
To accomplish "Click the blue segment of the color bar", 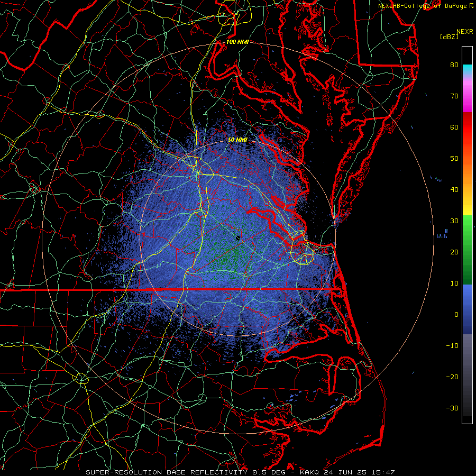I will (x=467, y=309).
